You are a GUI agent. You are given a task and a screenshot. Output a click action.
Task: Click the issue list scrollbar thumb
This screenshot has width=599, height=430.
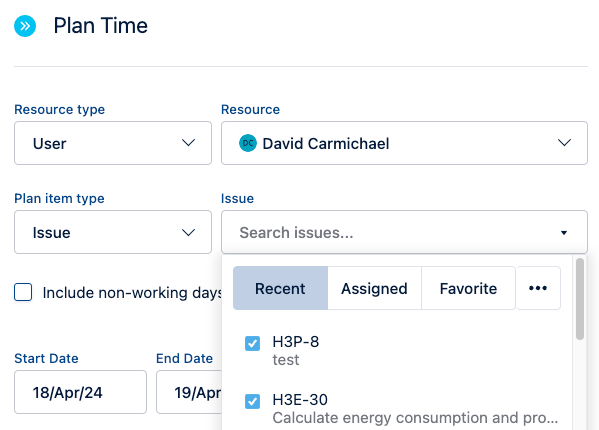click(x=580, y=299)
